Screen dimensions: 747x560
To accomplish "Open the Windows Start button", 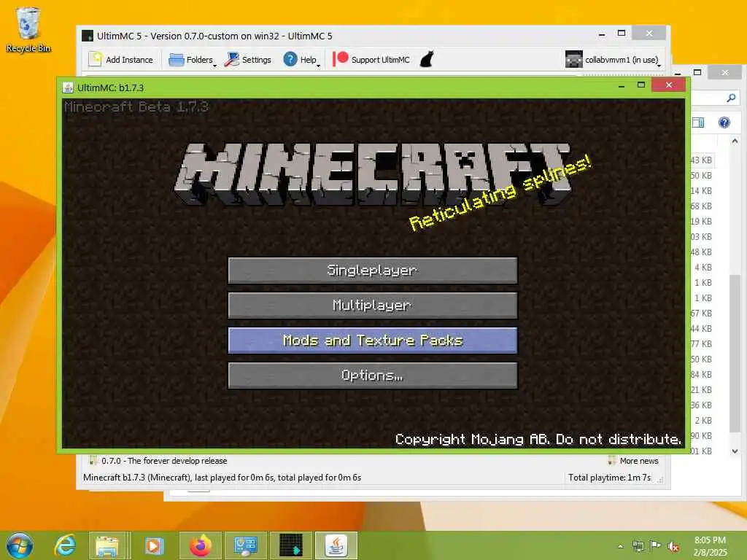I will (20, 545).
